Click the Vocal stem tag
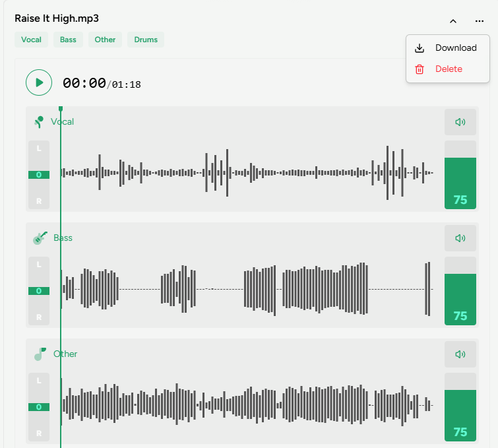498x448 pixels. 31,40
